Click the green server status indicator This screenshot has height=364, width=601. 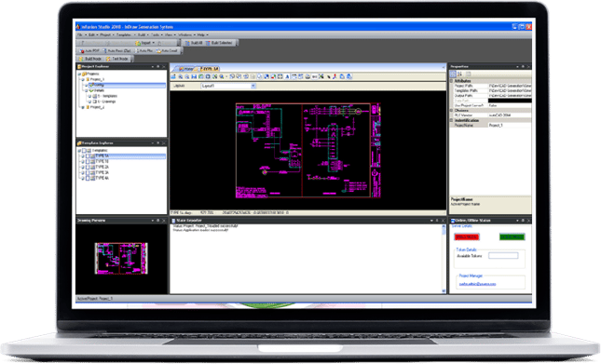tap(512, 236)
